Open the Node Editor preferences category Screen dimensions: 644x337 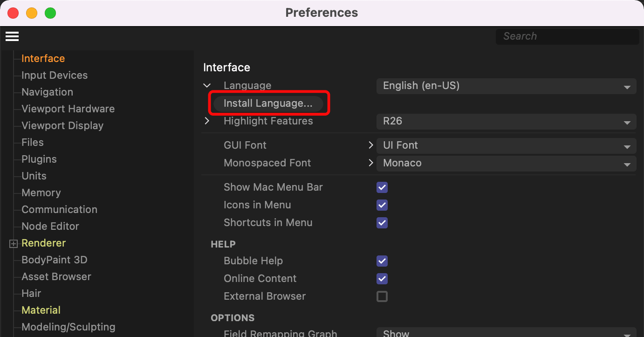(50, 227)
